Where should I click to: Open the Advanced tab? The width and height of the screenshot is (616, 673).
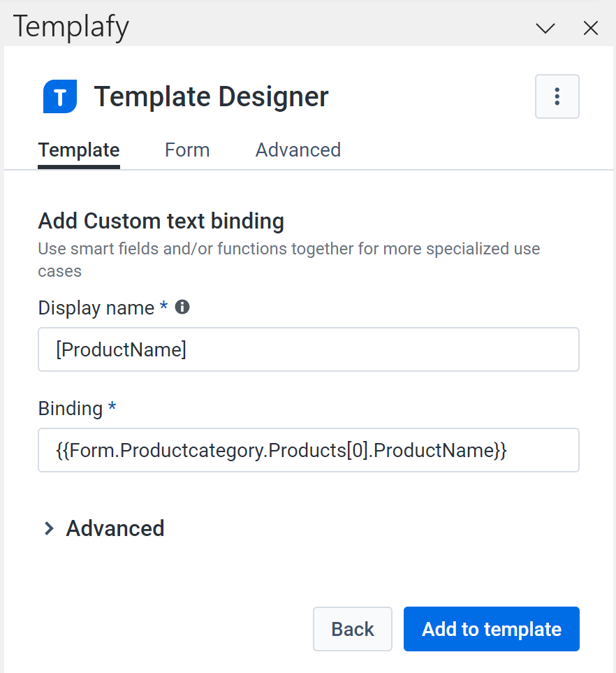[298, 151]
